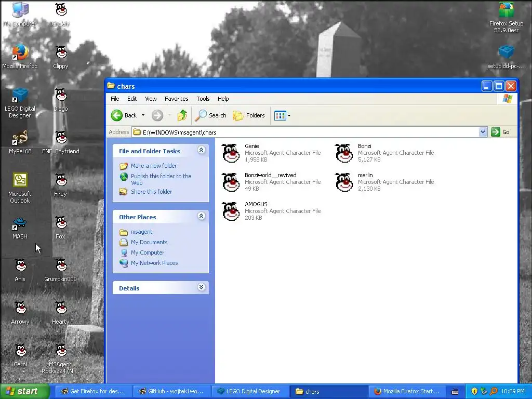Open the Search pane in Explorer
This screenshot has width=532, height=399.
211,115
